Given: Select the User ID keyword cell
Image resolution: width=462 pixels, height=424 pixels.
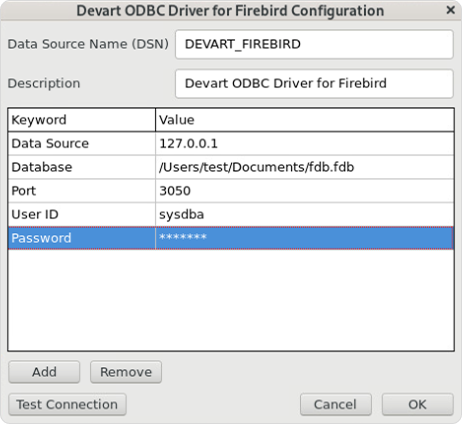Looking at the screenshot, I should pos(82,214).
